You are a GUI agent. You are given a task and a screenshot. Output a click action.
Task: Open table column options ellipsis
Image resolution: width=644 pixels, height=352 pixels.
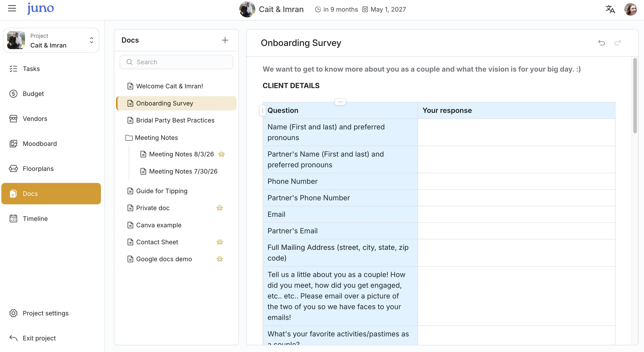tap(340, 102)
